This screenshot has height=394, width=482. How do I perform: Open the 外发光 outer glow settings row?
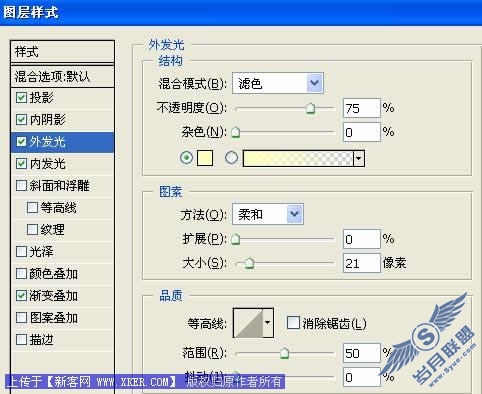62,142
